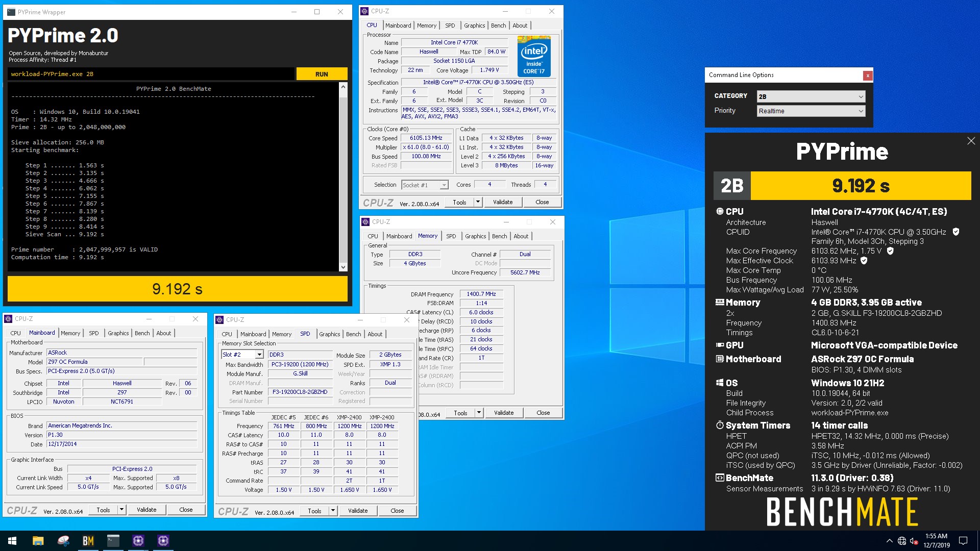Expand Tools arrow in CPU-Z SPD window
The width and height of the screenshot is (980, 551).
tap(333, 511)
